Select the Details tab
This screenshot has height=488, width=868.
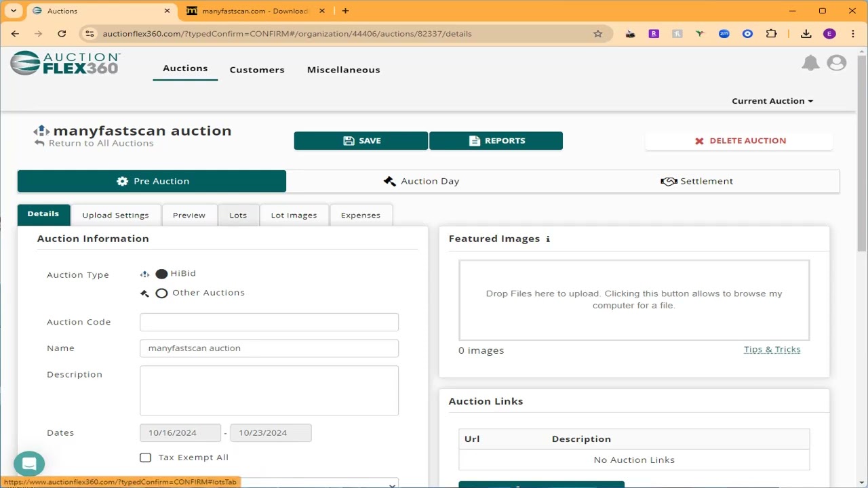[43, 214]
